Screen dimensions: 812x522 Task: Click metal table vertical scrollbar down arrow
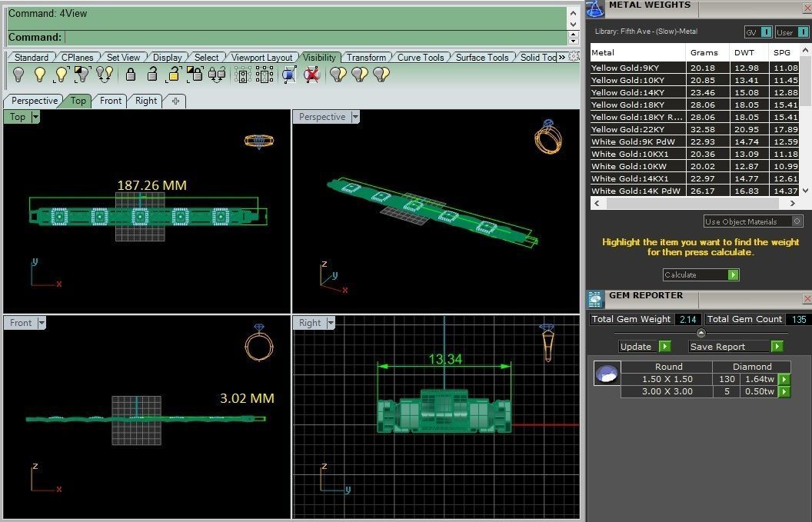coord(805,191)
